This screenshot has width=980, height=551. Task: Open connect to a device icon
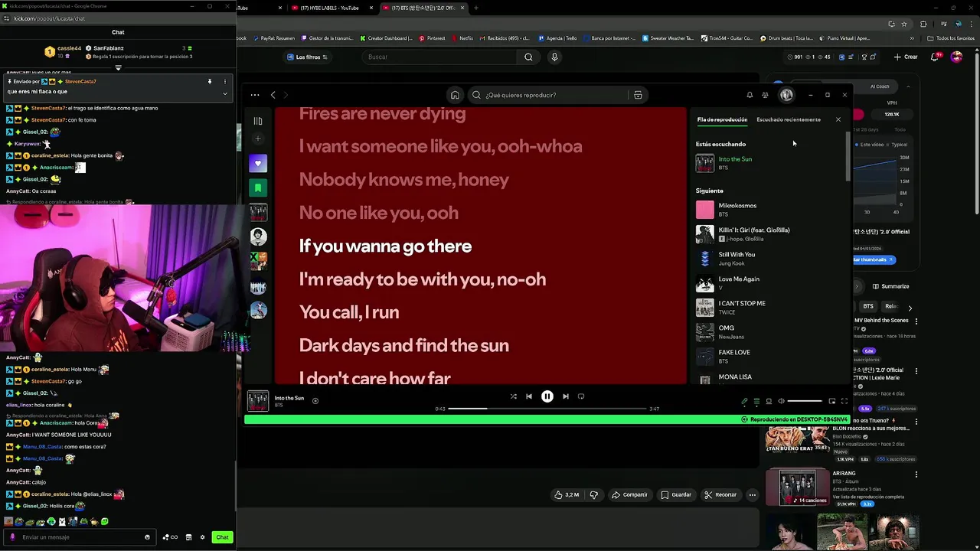[769, 401]
